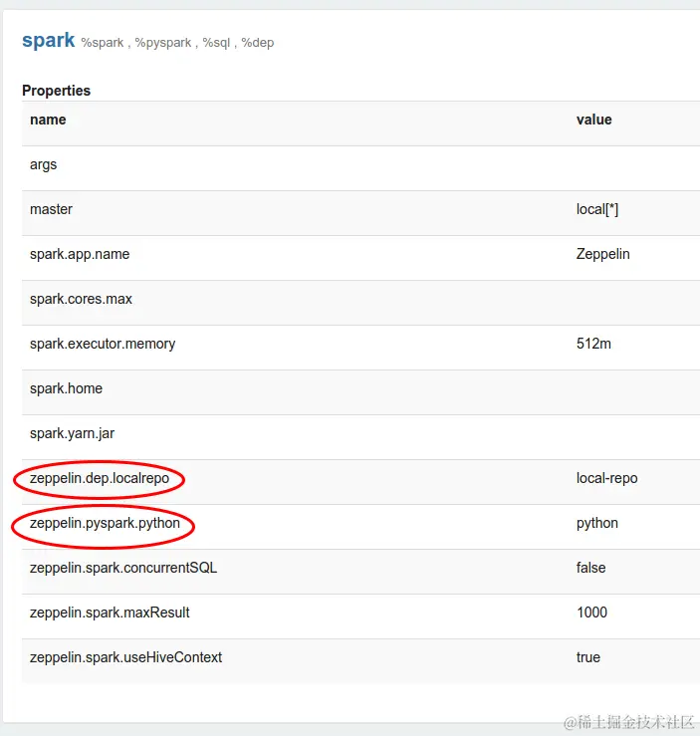The height and width of the screenshot is (736, 700).
Task: Click the %spark interpreter binding label
Action: coord(103,43)
